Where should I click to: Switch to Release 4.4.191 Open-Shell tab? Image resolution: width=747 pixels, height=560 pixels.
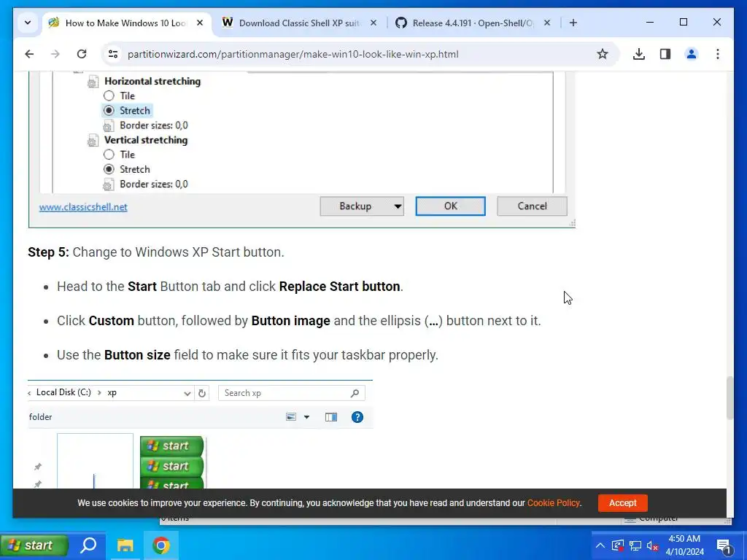pos(473,23)
